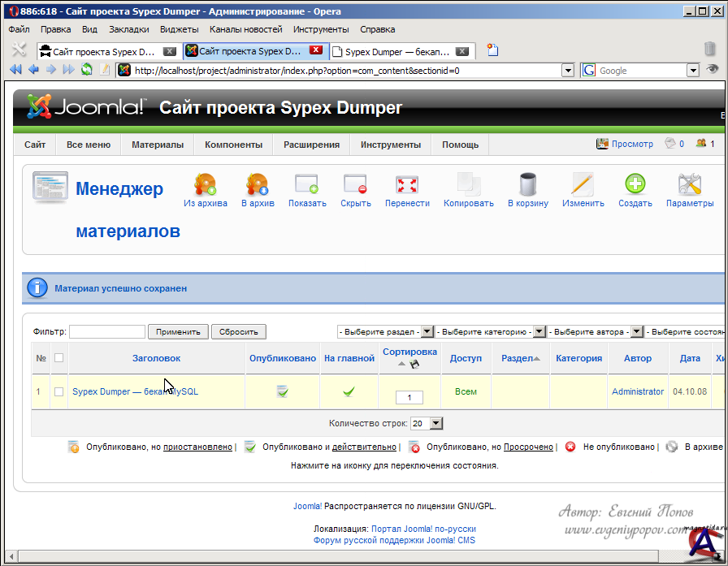Click the 'Перенести' move icon

407,184
